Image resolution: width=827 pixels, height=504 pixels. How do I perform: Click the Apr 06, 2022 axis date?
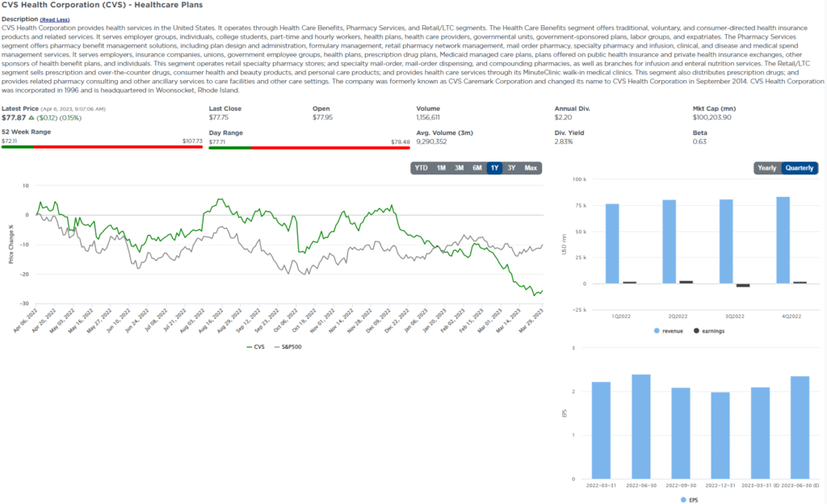pyautogui.click(x=27, y=320)
